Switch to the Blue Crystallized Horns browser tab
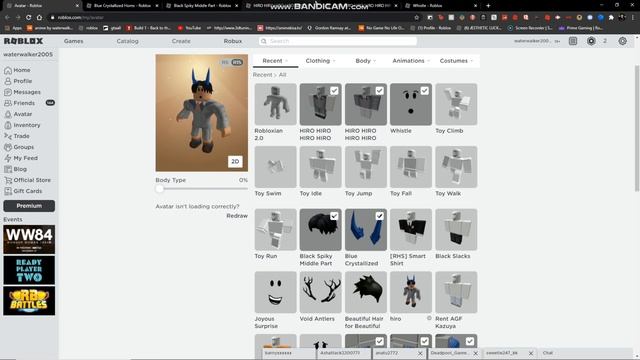Image resolution: width=640 pixels, height=360 pixels. coord(122,6)
